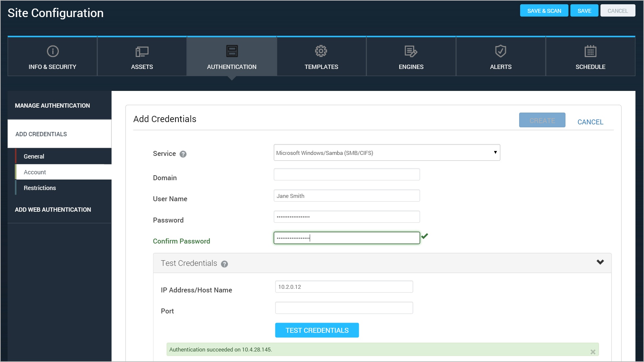This screenshot has width=644, height=362.
Task: Switch to the Manage Authentication section
Action: click(x=52, y=105)
